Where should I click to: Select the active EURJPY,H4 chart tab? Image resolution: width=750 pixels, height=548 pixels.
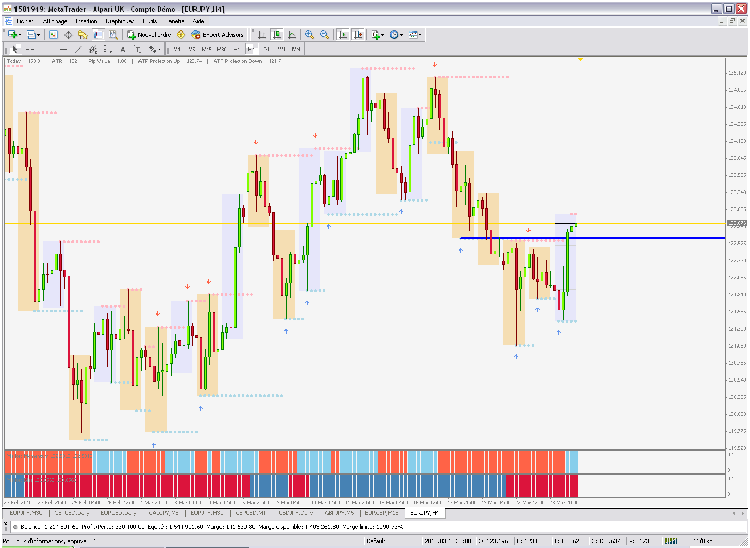coord(425,513)
